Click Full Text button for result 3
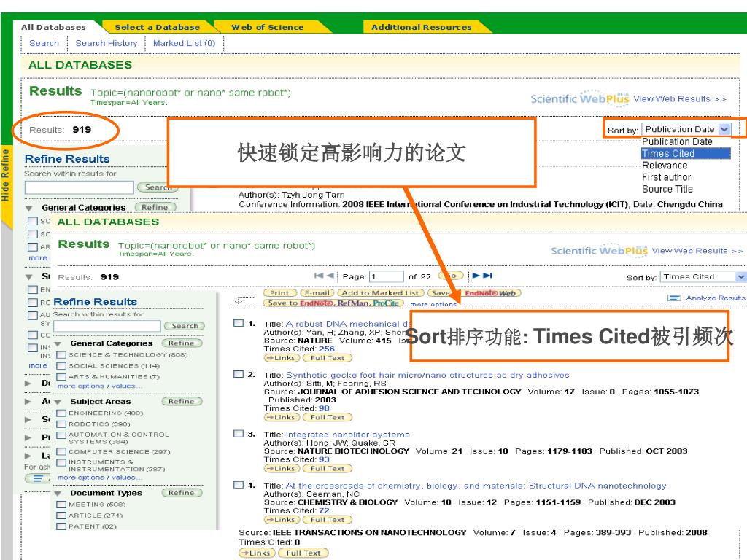 point(328,469)
